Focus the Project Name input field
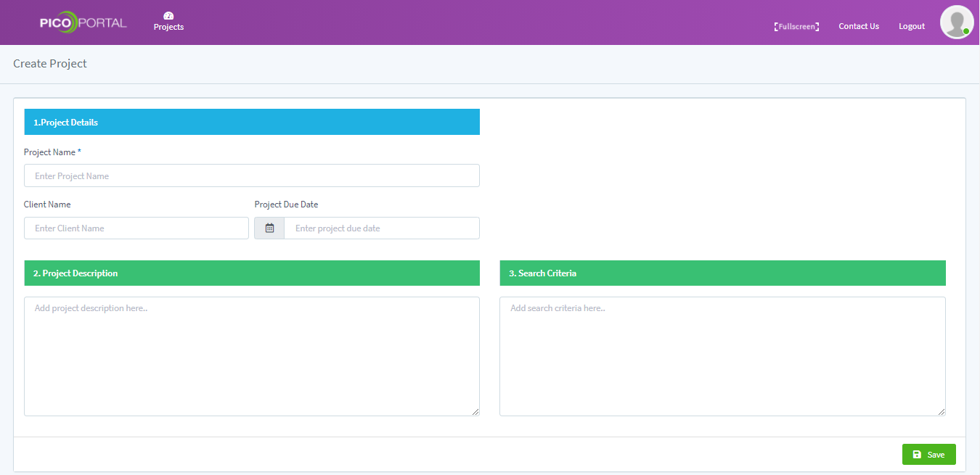The image size is (980, 475). click(252, 175)
